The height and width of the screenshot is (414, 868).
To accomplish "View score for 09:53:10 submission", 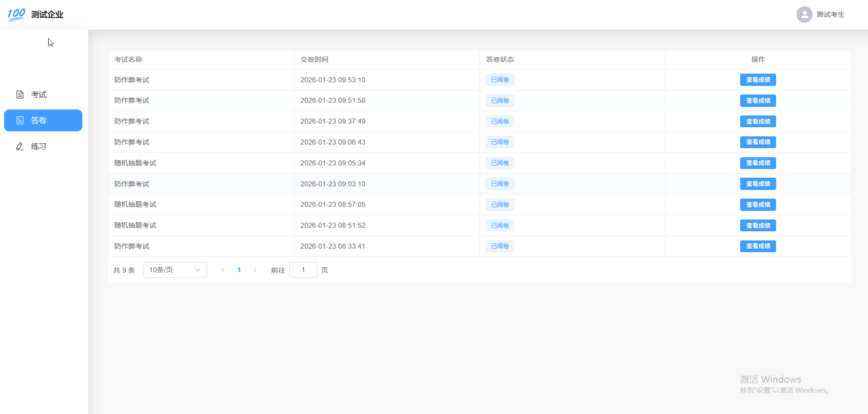I will coord(758,80).
